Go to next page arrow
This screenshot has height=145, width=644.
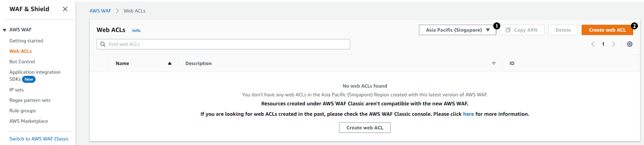click(613, 44)
